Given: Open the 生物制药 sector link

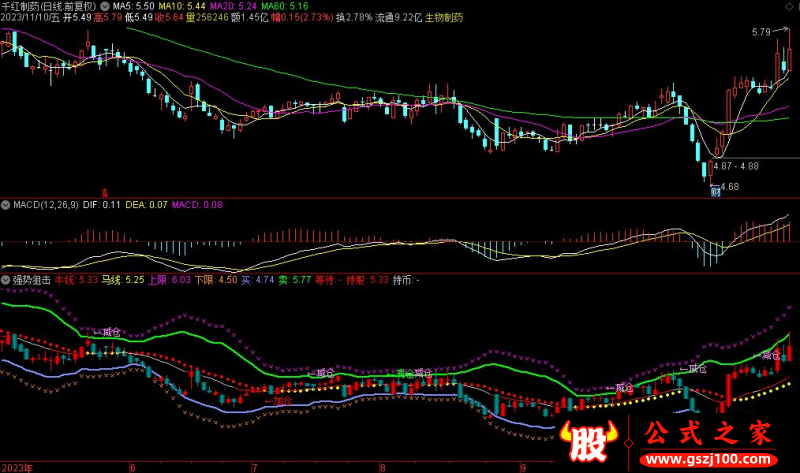Looking at the screenshot, I should (444, 17).
